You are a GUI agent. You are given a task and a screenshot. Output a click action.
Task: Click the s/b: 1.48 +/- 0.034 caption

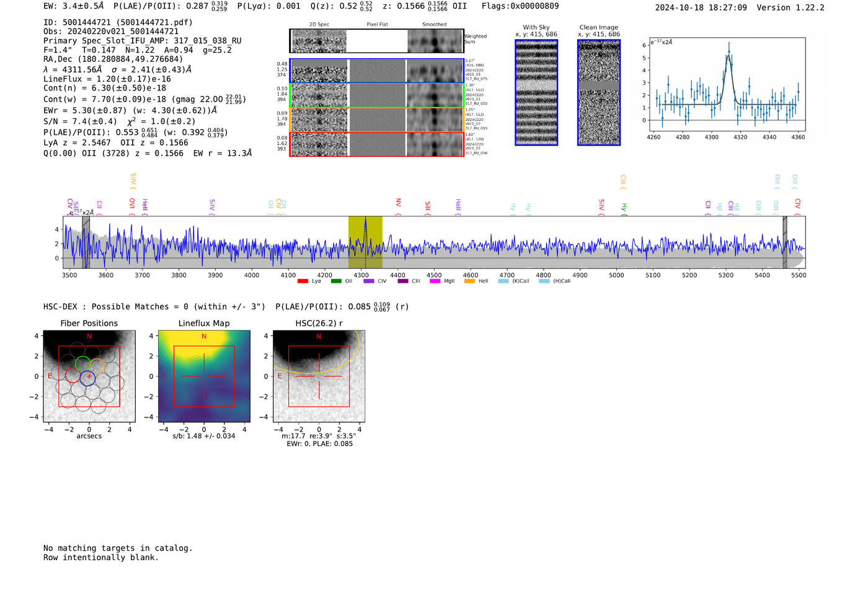(x=204, y=436)
